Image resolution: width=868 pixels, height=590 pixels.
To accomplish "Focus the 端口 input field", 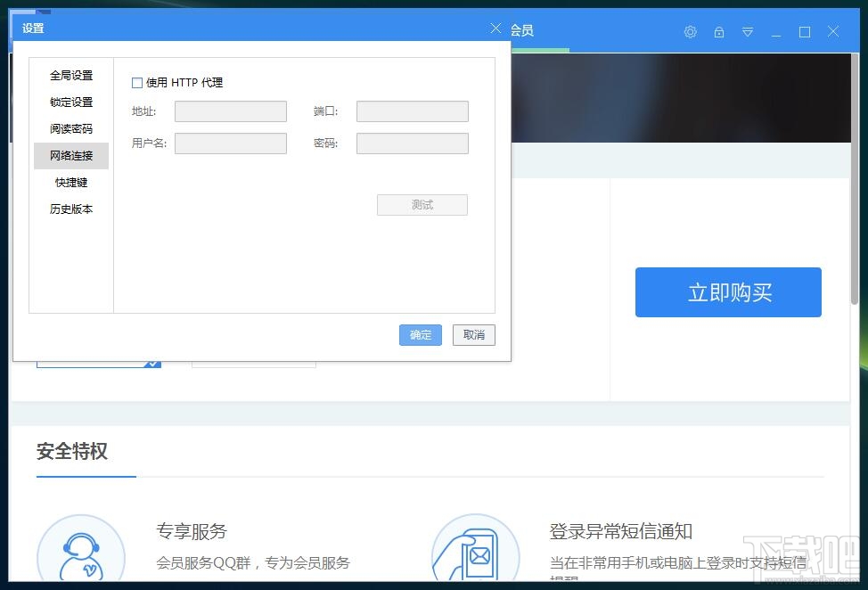I will (413, 111).
